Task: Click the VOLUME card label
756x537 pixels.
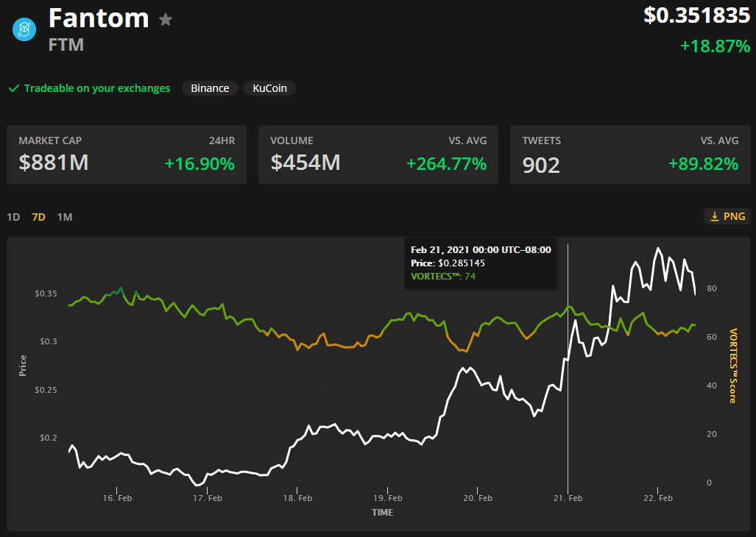Action: pos(292,141)
